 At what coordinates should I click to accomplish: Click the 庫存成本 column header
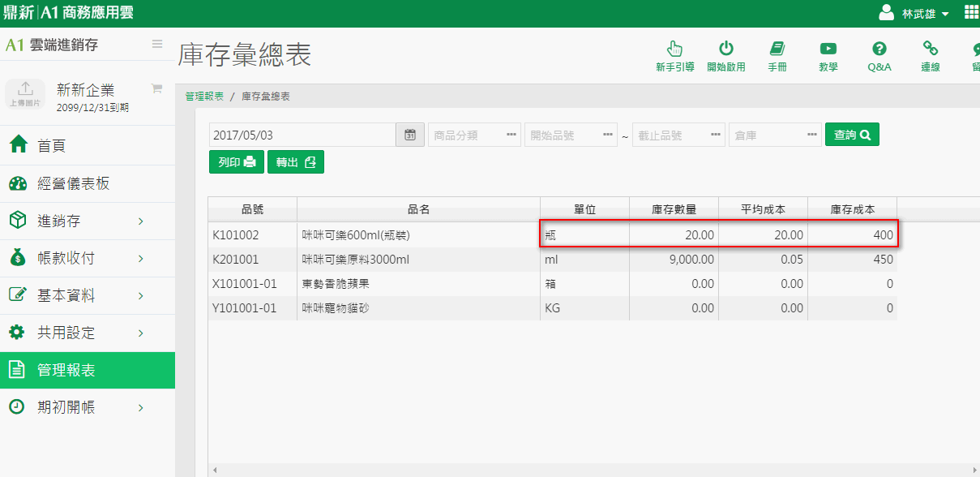(852, 209)
